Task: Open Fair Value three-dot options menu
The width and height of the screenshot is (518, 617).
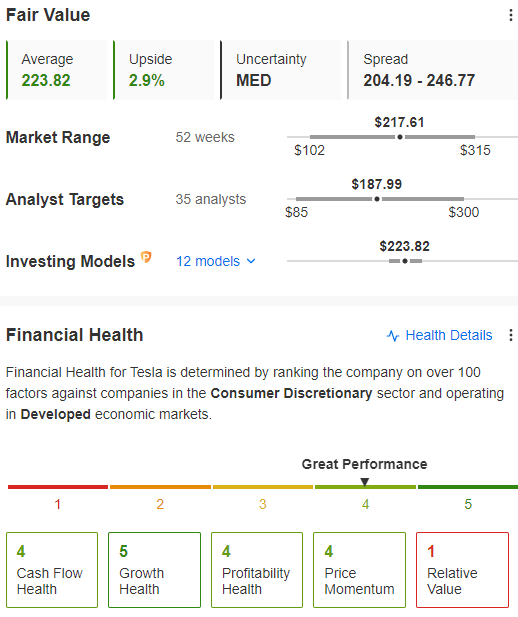Action: pyautogui.click(x=511, y=15)
